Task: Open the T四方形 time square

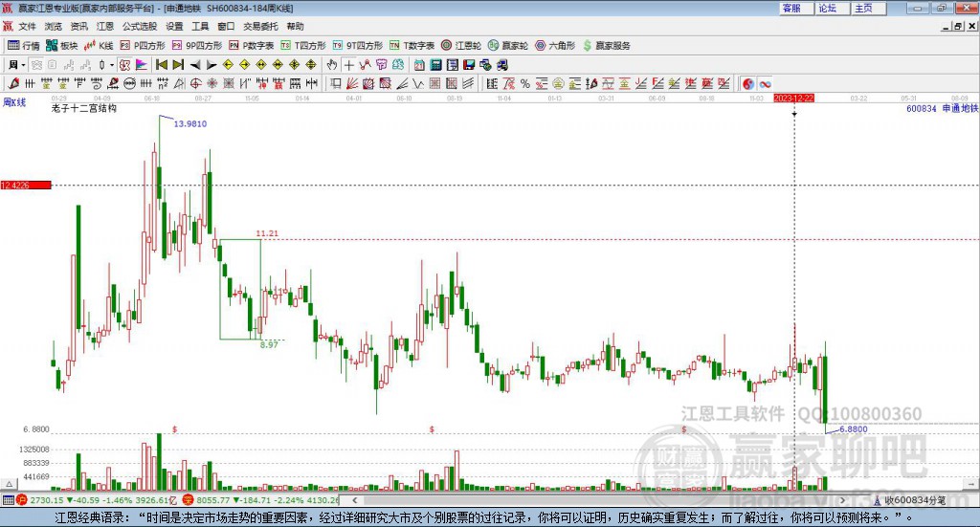Action: (303, 46)
